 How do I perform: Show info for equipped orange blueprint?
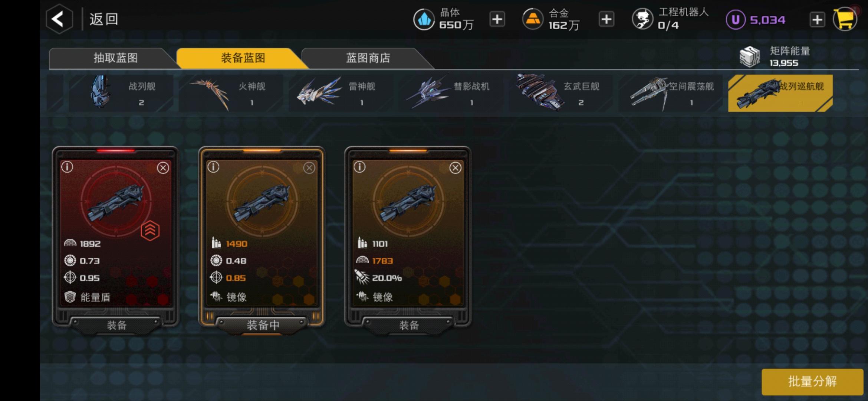pos(213,167)
